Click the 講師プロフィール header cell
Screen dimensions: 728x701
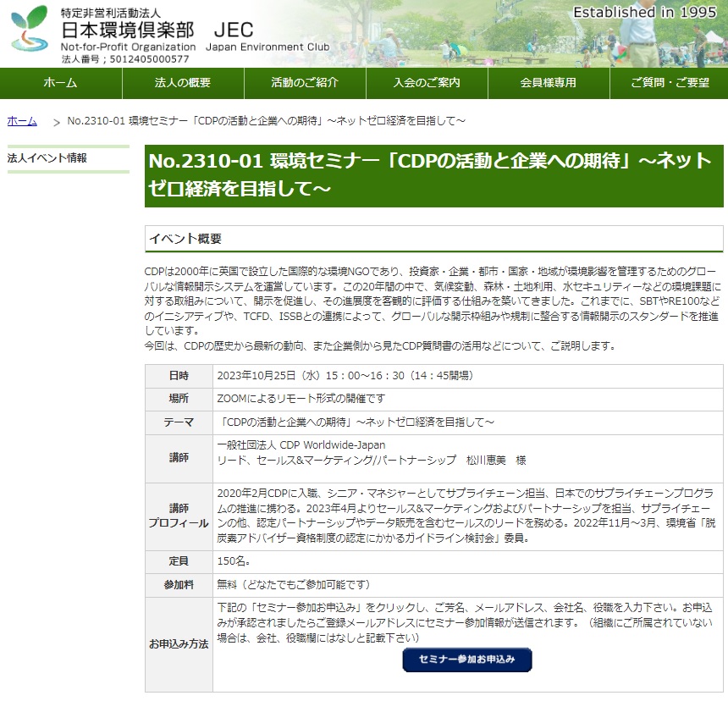[179, 516]
